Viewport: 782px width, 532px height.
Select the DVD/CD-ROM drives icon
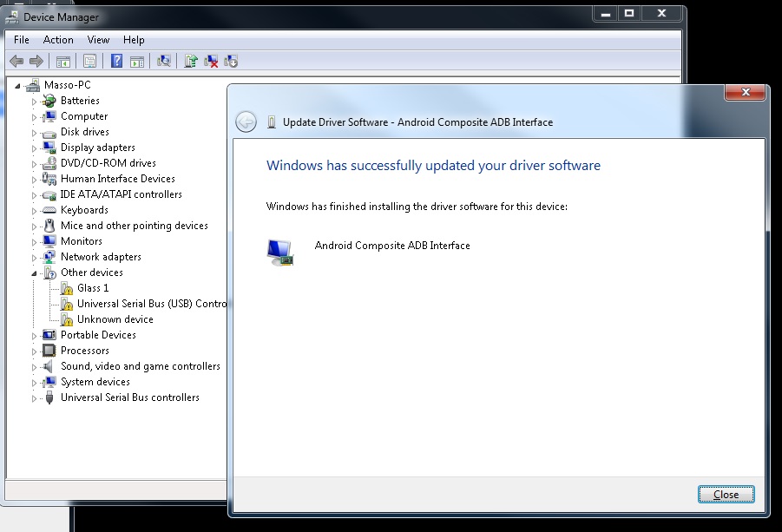coord(49,163)
